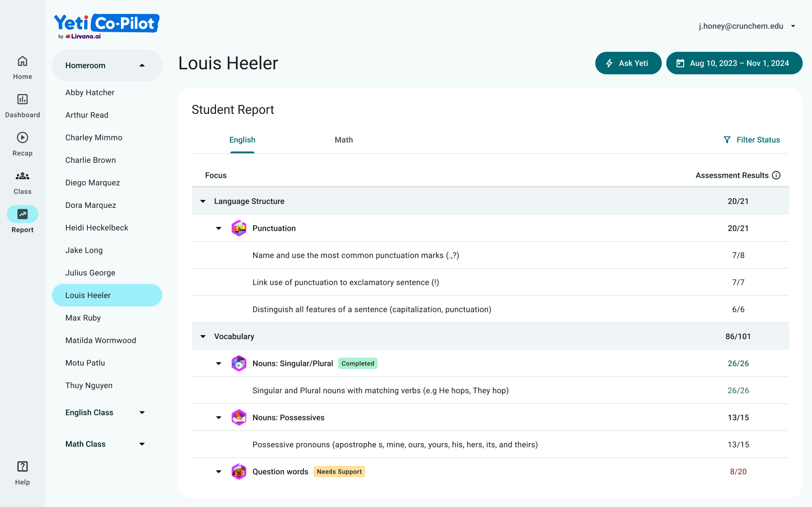Click the Assessment Results info icon
Viewport: 812px width, 507px height.
point(776,175)
